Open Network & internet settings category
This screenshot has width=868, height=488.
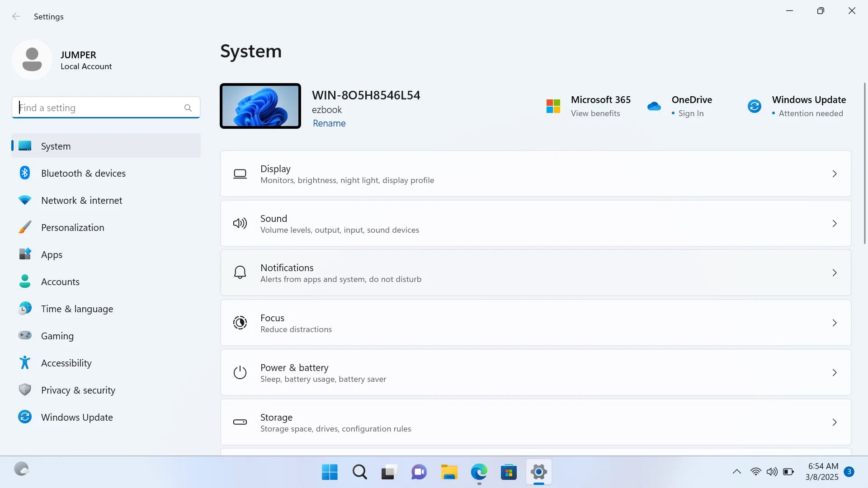click(x=81, y=200)
